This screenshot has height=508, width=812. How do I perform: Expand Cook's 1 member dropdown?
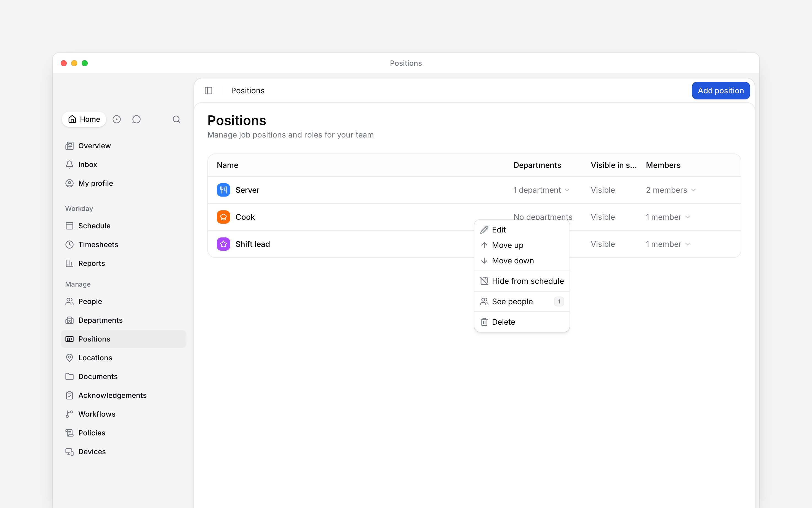668,217
